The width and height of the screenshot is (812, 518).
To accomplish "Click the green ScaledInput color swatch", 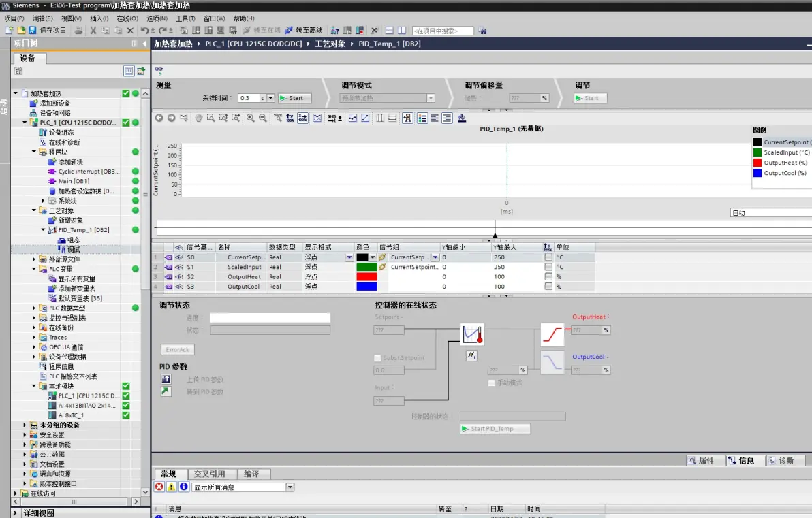I will [x=366, y=267].
